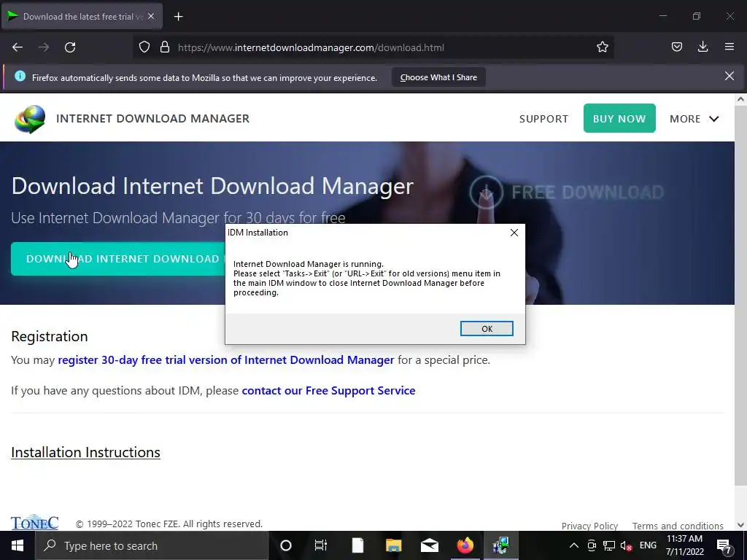Viewport: 747px width, 560px height.
Task: Click the taskbar search box
Action: coord(152,545)
